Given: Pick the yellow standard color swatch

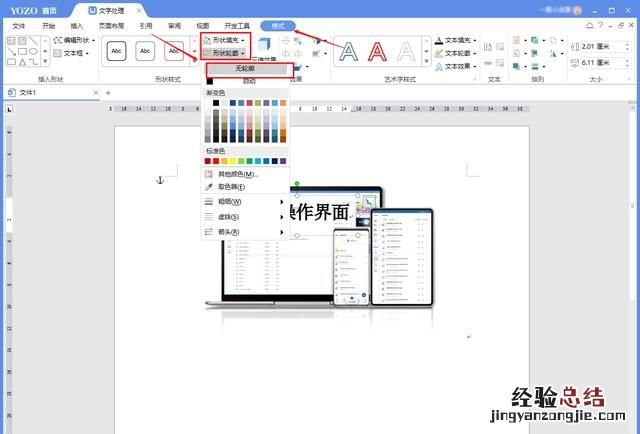Looking at the screenshot, I should pos(233,161).
